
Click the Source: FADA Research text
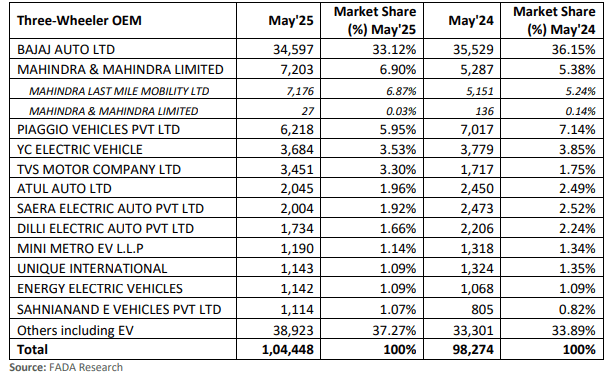tap(66, 367)
